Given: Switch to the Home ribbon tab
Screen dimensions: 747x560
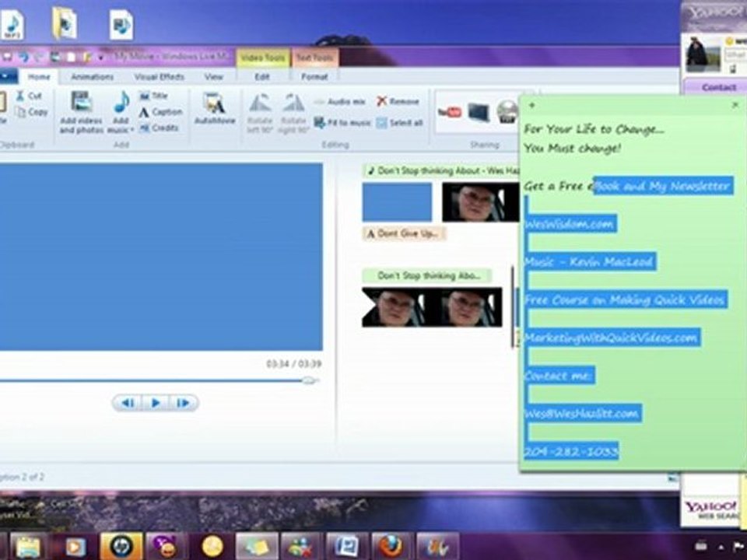Looking at the screenshot, I should click(x=39, y=77).
